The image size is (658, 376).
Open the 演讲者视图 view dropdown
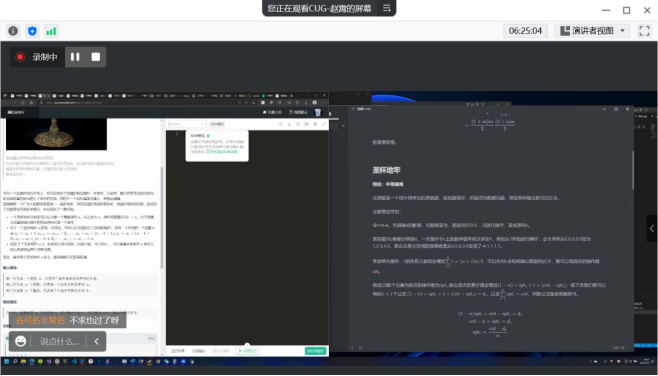point(592,31)
